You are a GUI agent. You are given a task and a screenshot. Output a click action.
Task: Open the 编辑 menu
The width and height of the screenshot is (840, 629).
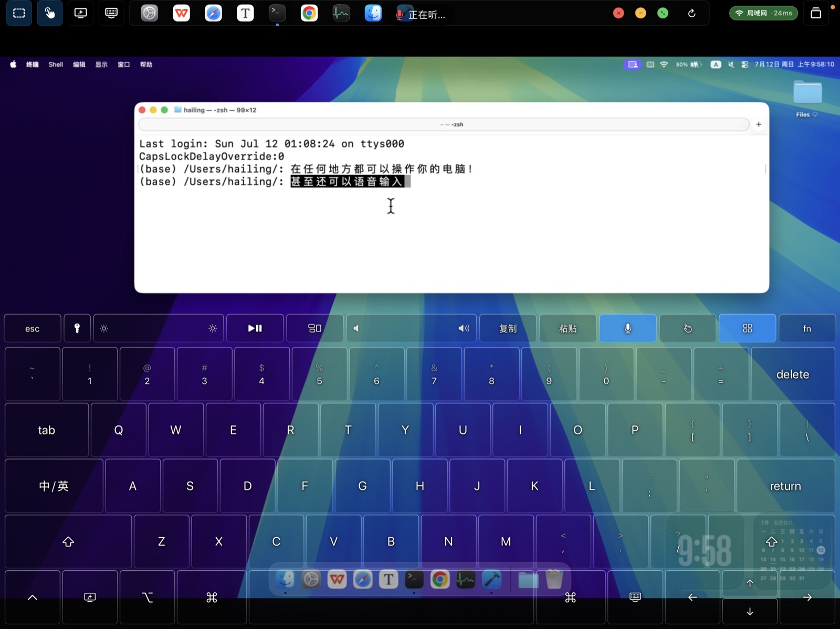[x=79, y=65]
